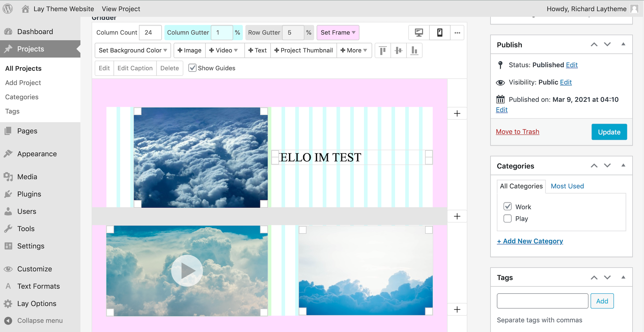Expand Set Background Color dropdown
This screenshot has height=332, width=644.
[133, 50]
